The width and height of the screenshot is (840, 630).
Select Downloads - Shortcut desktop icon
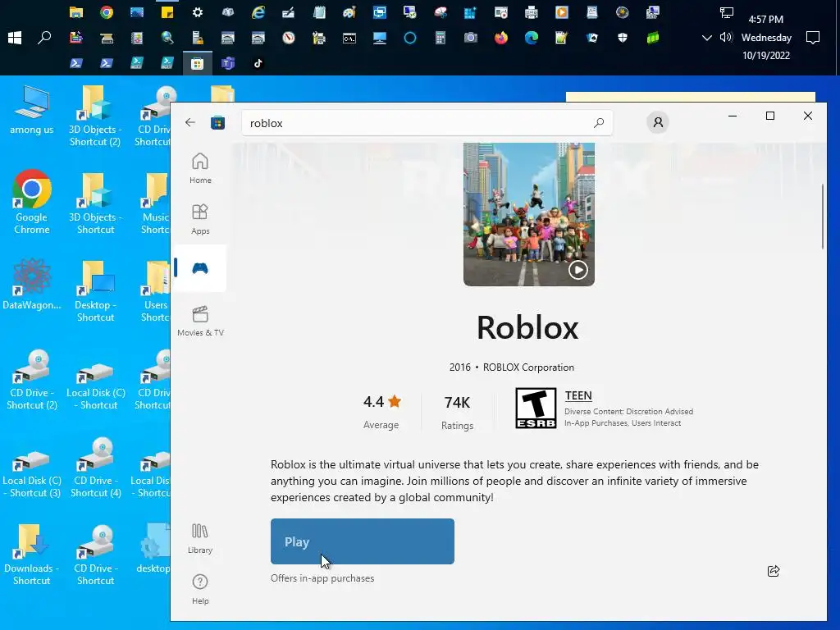pyautogui.click(x=32, y=555)
